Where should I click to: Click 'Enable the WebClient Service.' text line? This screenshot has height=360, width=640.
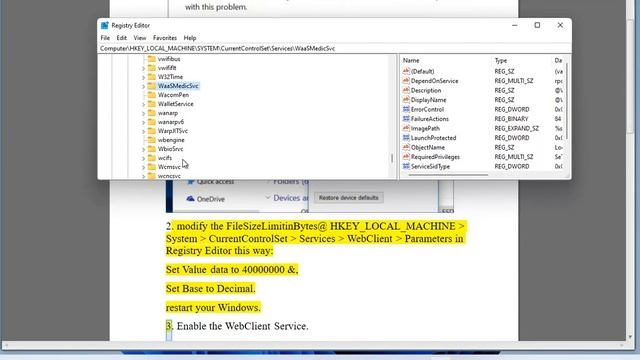click(x=242, y=326)
